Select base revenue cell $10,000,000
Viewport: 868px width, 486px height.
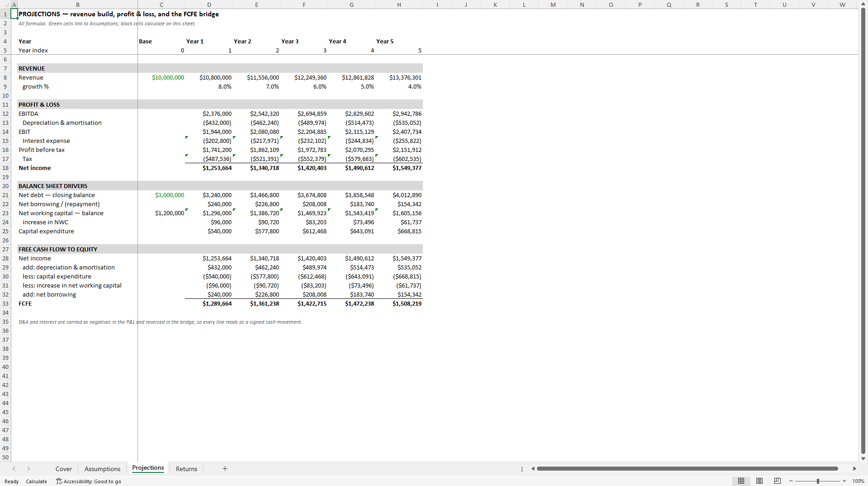pos(161,77)
